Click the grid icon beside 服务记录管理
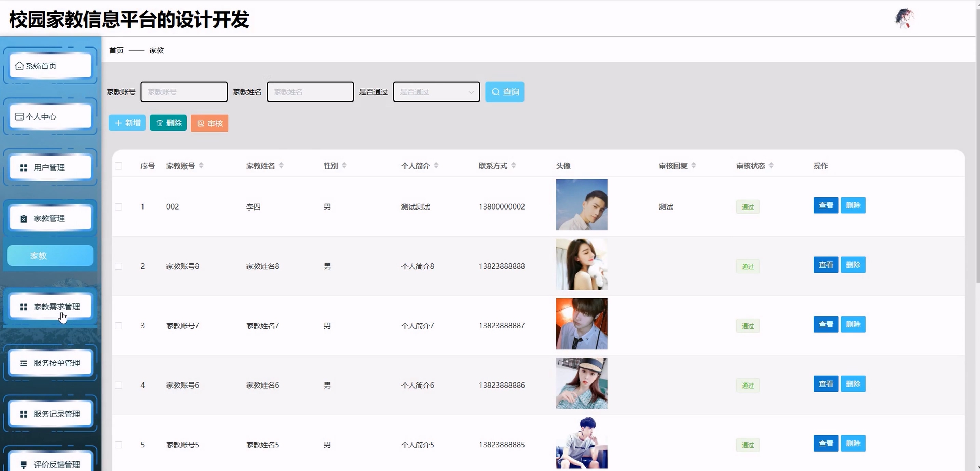This screenshot has height=471, width=980. [24, 414]
